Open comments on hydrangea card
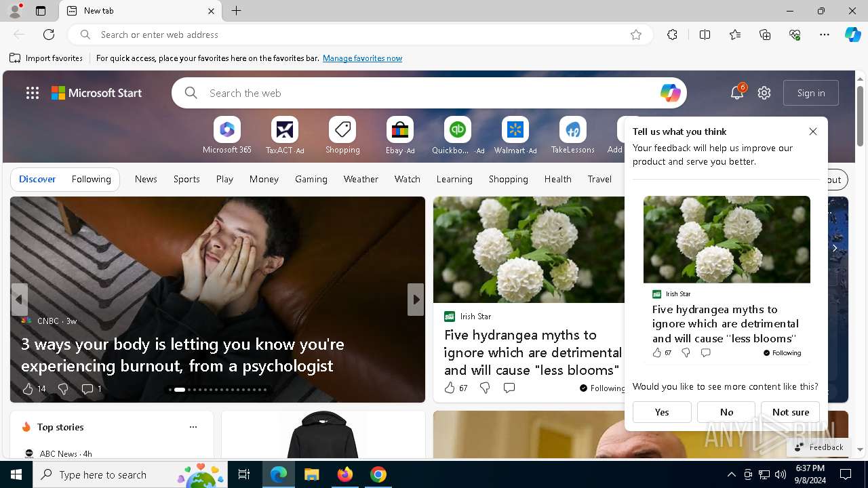The height and width of the screenshot is (488, 868). tap(509, 388)
